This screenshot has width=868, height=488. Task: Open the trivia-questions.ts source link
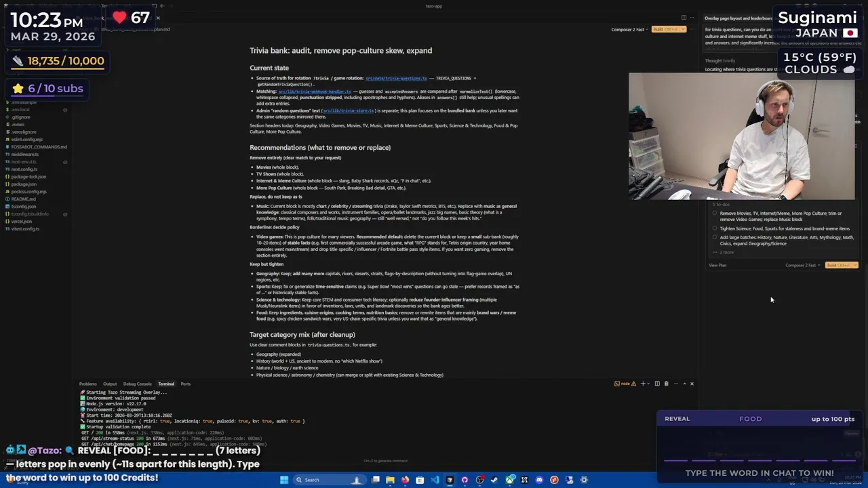(x=396, y=79)
